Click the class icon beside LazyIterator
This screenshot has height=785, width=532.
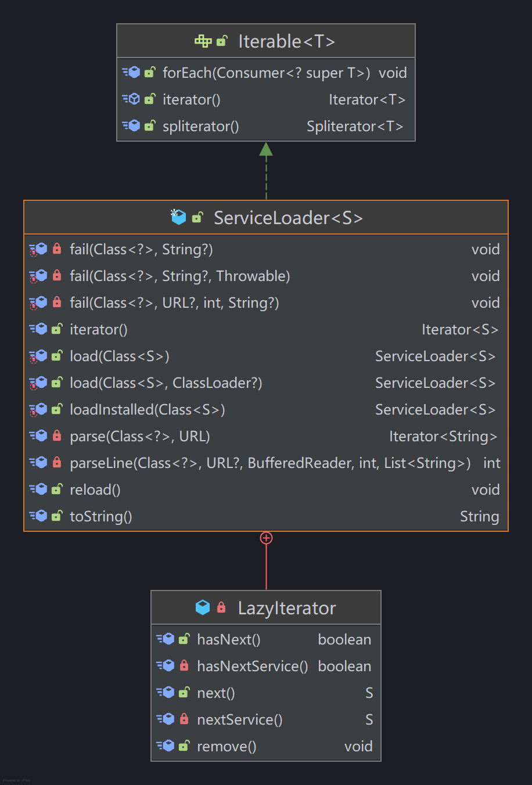click(203, 607)
